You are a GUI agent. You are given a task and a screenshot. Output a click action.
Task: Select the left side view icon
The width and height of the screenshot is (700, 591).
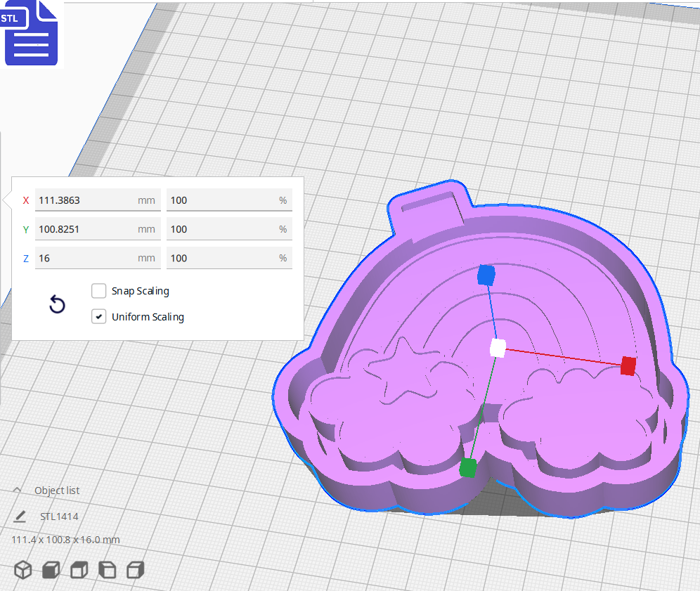(107, 570)
